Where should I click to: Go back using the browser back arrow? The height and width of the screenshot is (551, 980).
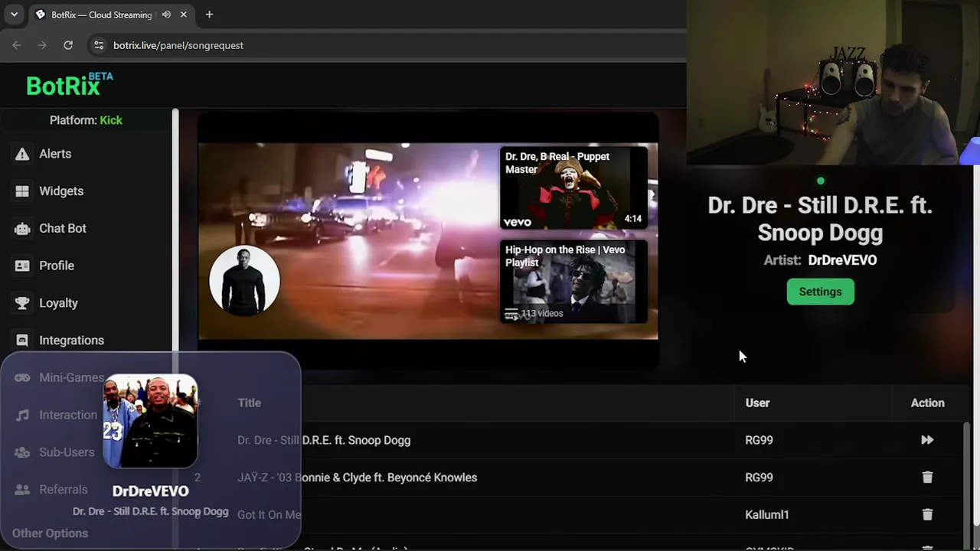tap(17, 45)
